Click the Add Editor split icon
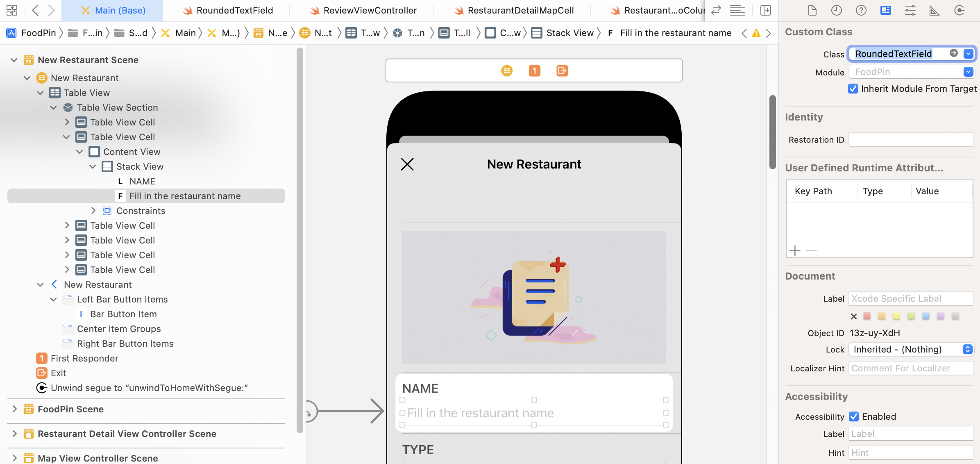The height and width of the screenshot is (464, 980). coord(765,10)
